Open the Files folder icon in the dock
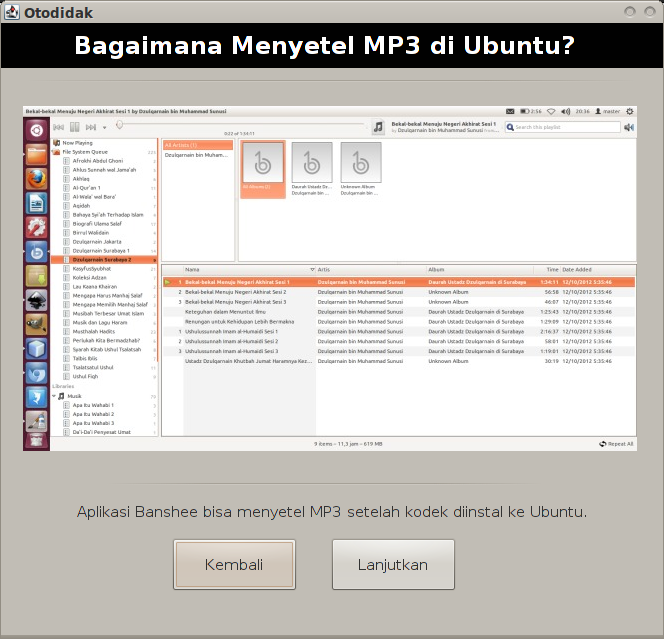This screenshot has height=639, width=664. (36, 155)
